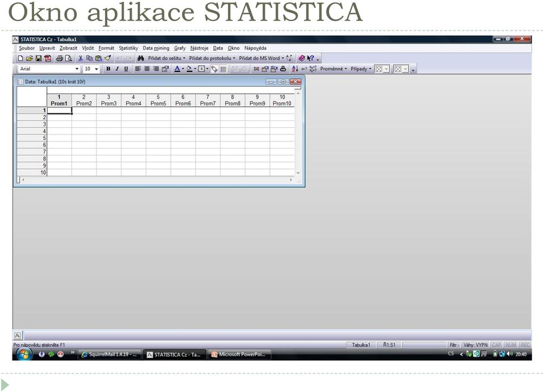Open print preview icon
Screen dimensions: 544x392
(x=68, y=58)
